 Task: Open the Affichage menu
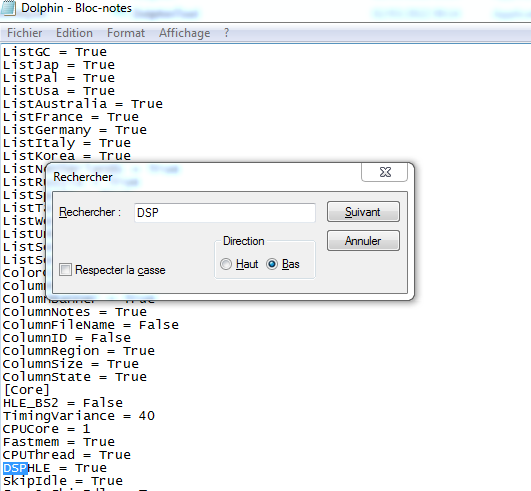tap(185, 33)
